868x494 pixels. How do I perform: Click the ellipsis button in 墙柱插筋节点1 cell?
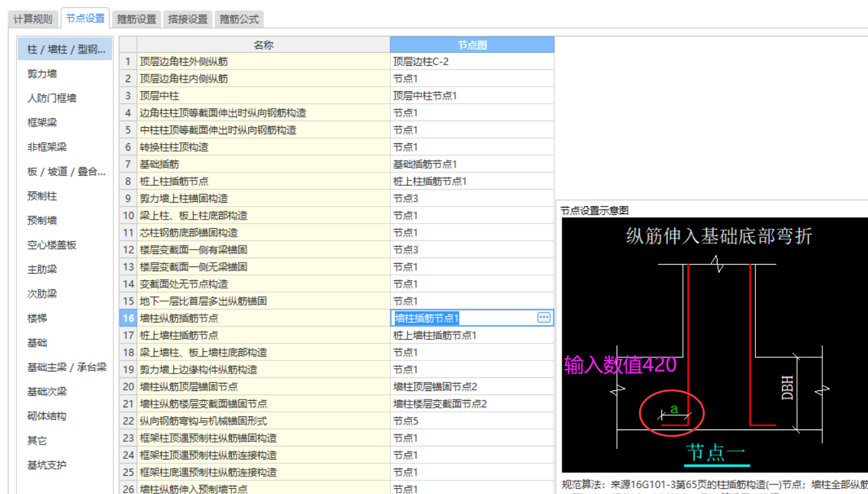point(544,317)
